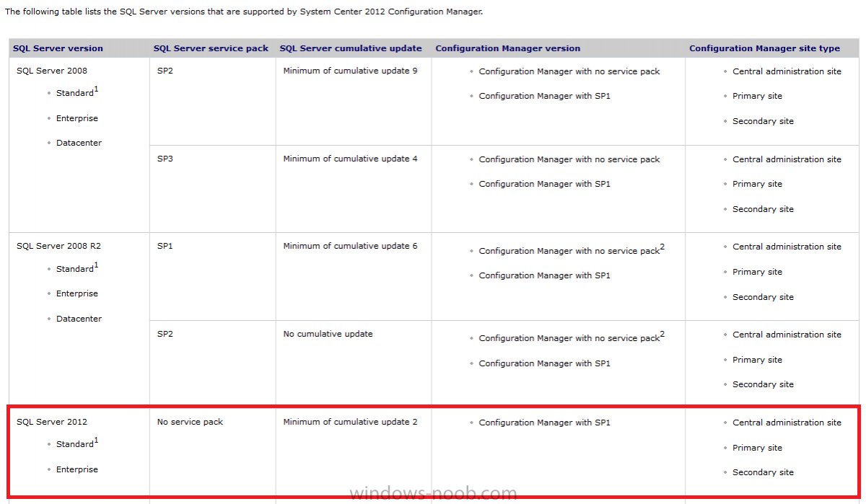
Task: Click the 'SP1' service pack cell
Action: 165,246
